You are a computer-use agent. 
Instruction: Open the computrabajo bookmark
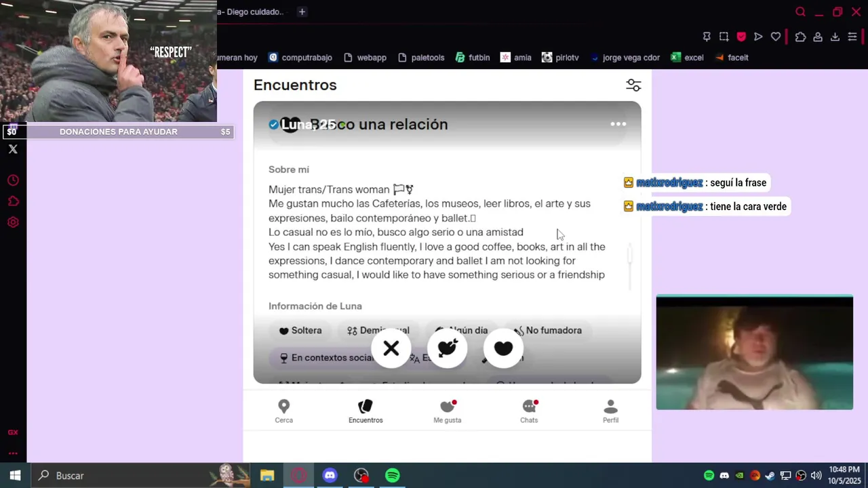[x=300, y=58]
